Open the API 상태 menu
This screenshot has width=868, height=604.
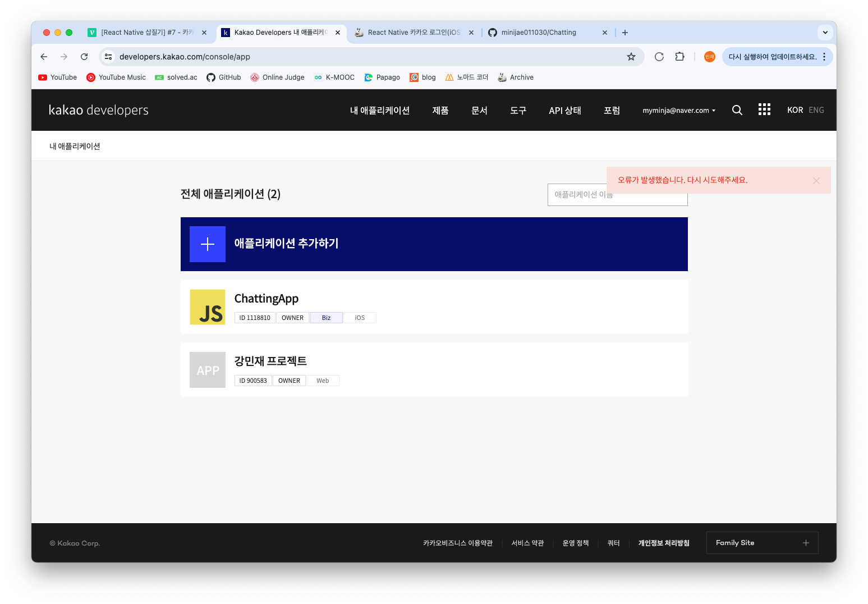point(565,111)
